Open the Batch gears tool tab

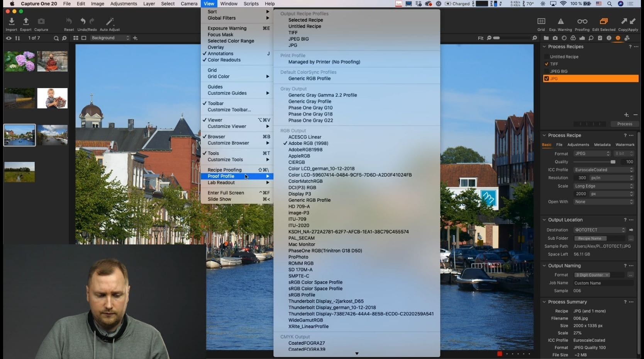tap(627, 38)
